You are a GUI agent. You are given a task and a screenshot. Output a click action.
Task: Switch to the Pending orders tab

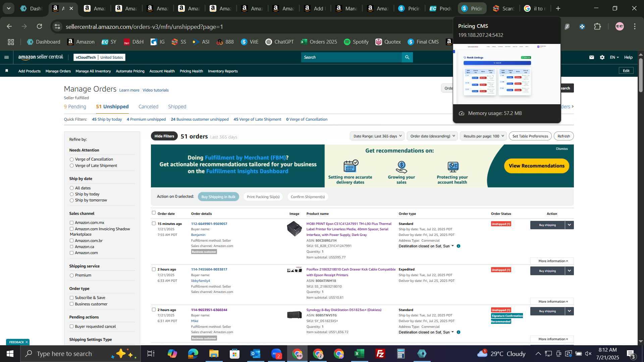pyautogui.click(x=75, y=107)
